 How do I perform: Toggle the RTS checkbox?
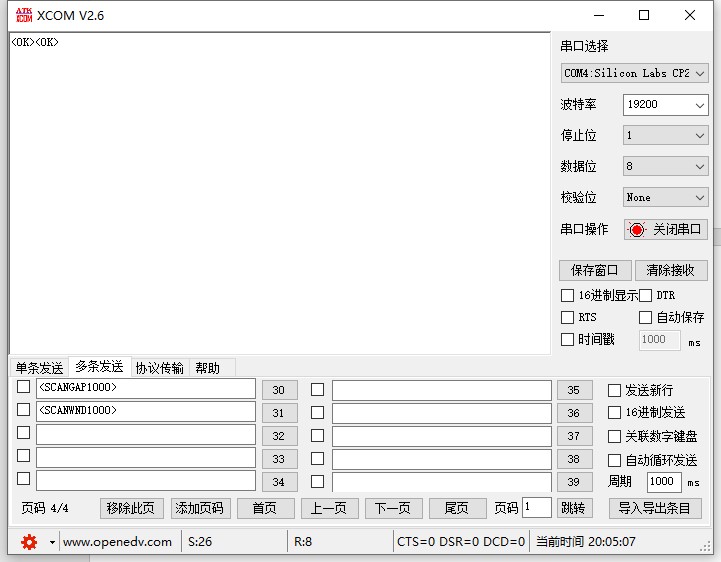click(568, 317)
